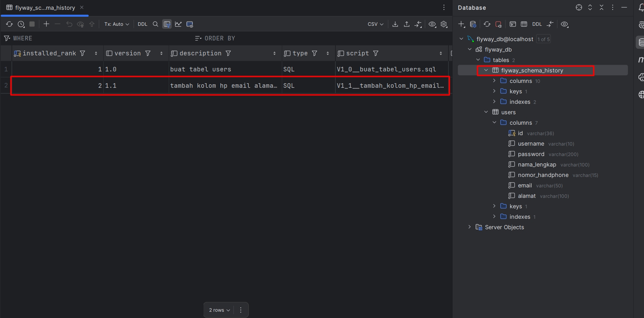
Task: Close the flyway_sc...ma_history tab
Action: click(x=82, y=7)
